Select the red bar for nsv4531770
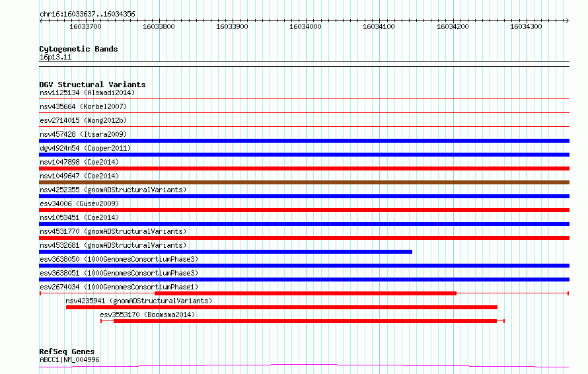 click(x=304, y=238)
